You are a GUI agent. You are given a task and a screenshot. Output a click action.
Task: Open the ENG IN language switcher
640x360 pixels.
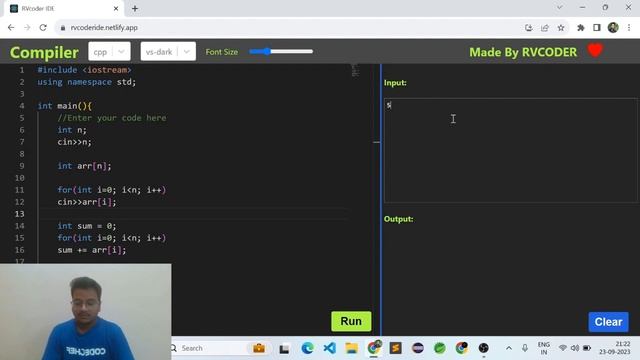click(x=544, y=348)
